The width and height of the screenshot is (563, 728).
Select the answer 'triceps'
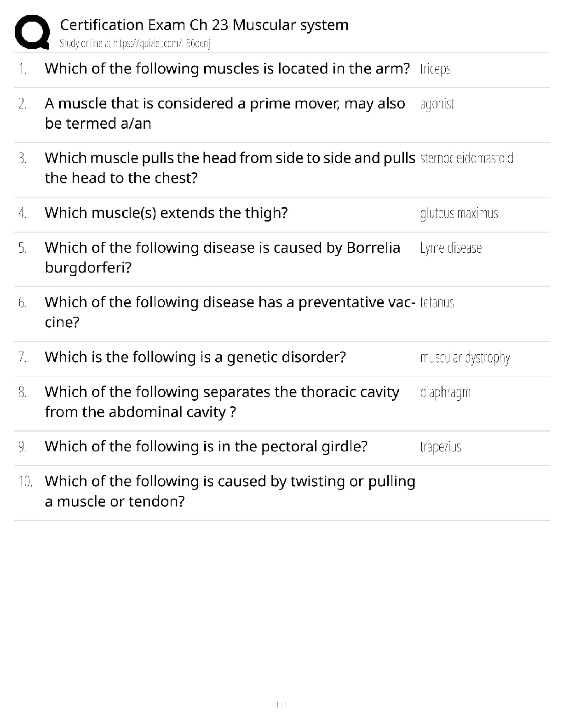click(435, 69)
